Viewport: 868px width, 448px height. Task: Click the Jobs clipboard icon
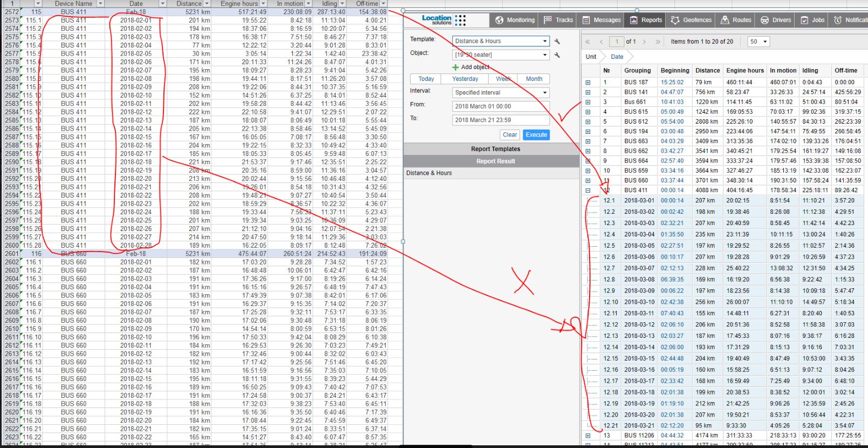804,20
